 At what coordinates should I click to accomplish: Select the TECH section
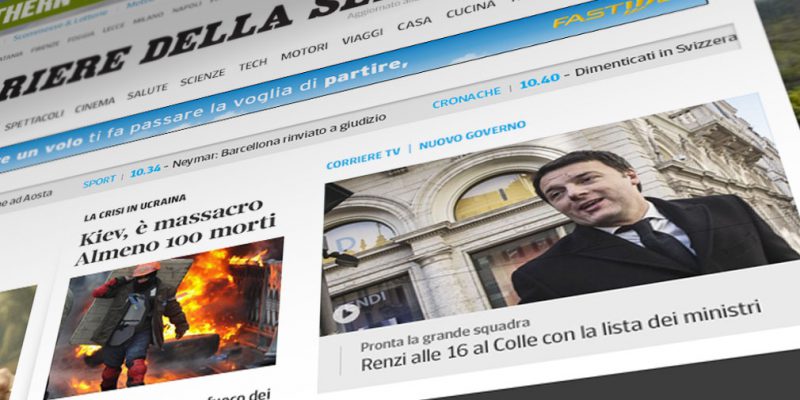[x=253, y=64]
